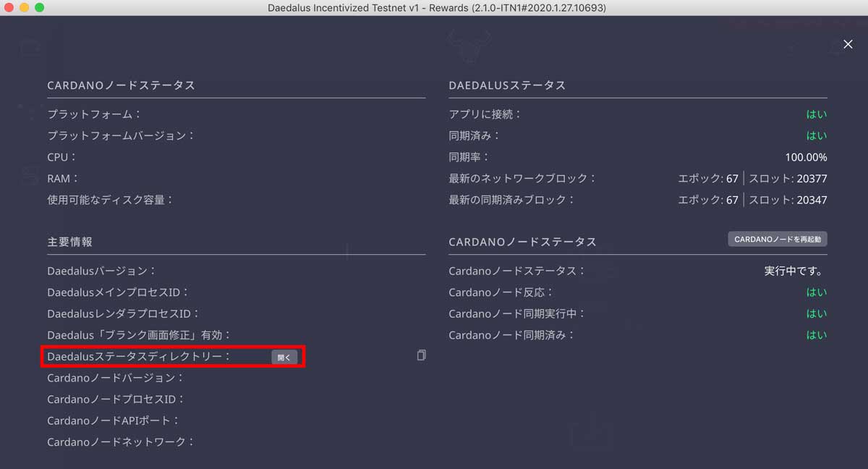
Task: Select the 同期率： label
Action: [x=469, y=157]
